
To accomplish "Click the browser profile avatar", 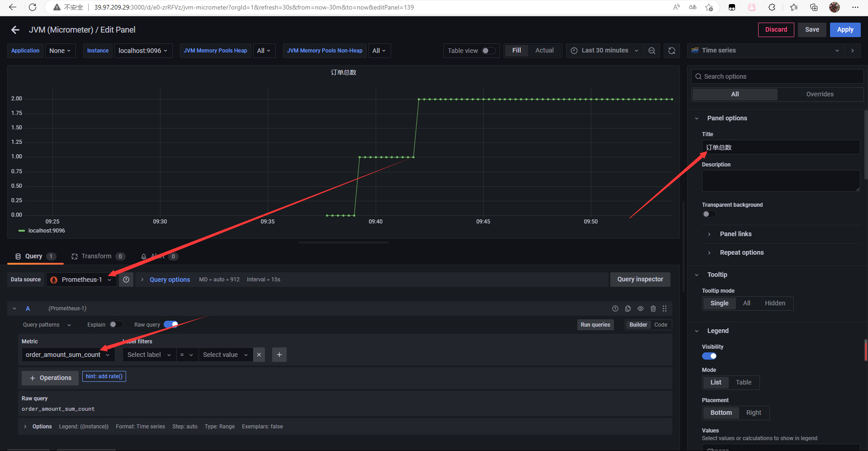I will pyautogui.click(x=835, y=7).
